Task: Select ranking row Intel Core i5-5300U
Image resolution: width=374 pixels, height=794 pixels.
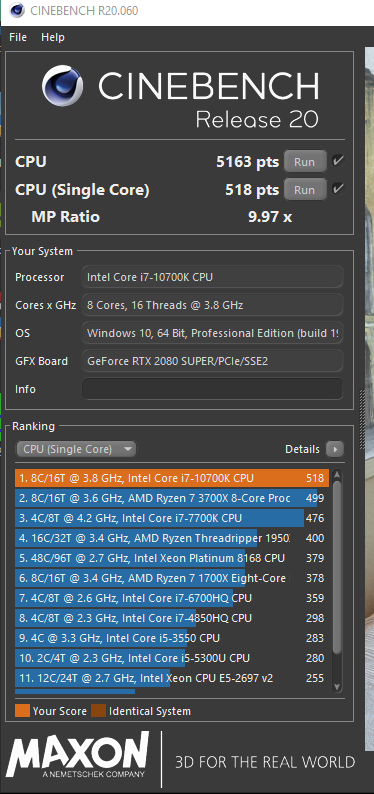Action: 172,658
